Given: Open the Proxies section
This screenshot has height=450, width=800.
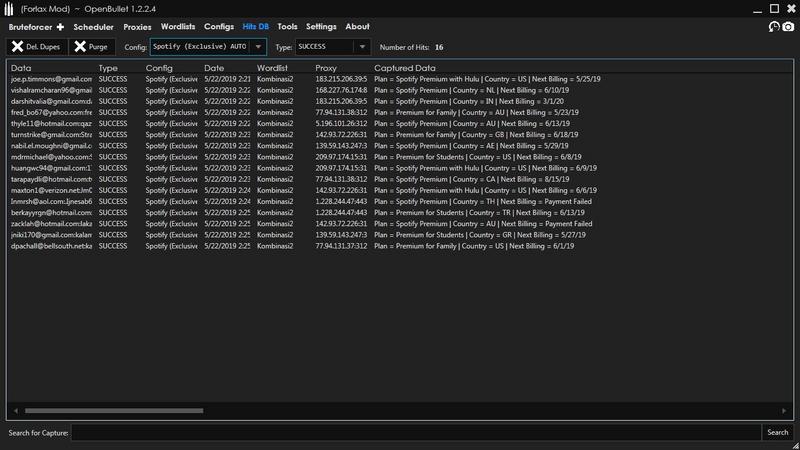Looking at the screenshot, I should click(x=137, y=27).
